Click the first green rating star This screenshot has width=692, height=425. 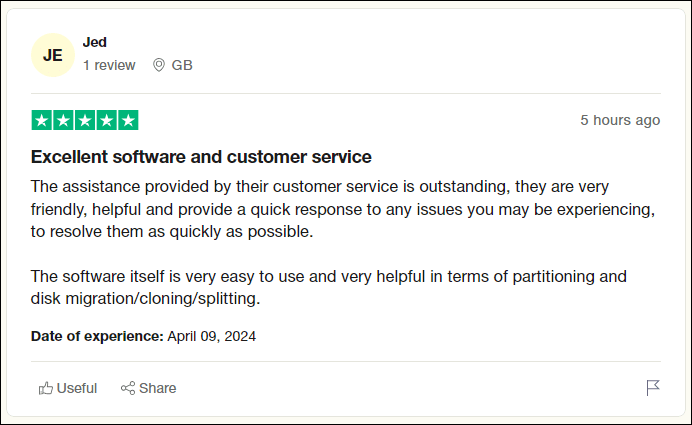(x=41, y=120)
